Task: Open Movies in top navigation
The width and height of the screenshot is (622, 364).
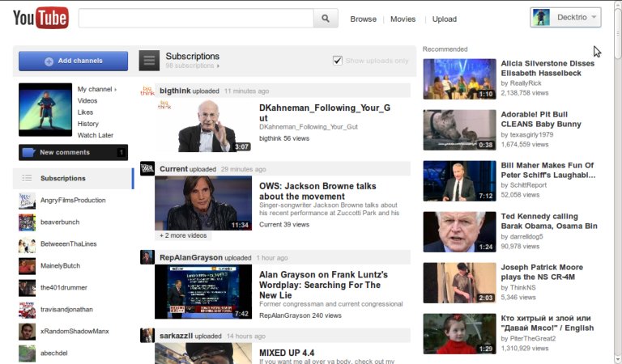Action: (403, 19)
